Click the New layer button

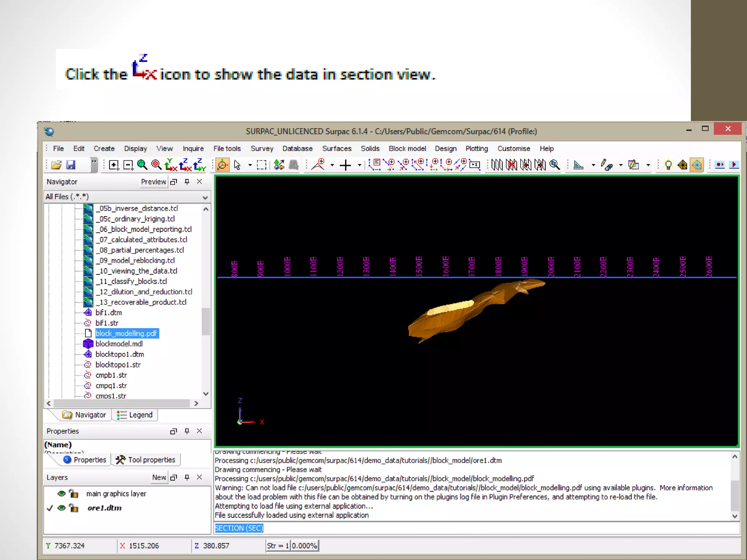[x=159, y=478]
